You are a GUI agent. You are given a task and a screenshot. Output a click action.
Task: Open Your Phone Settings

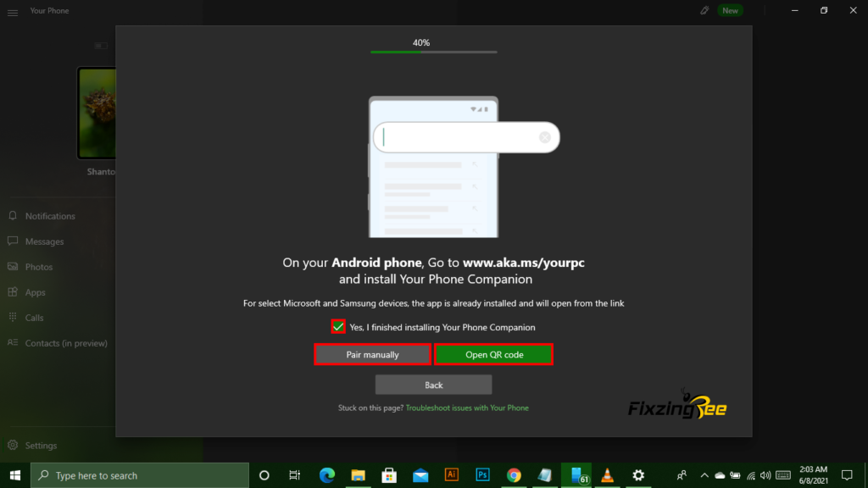[41, 446]
